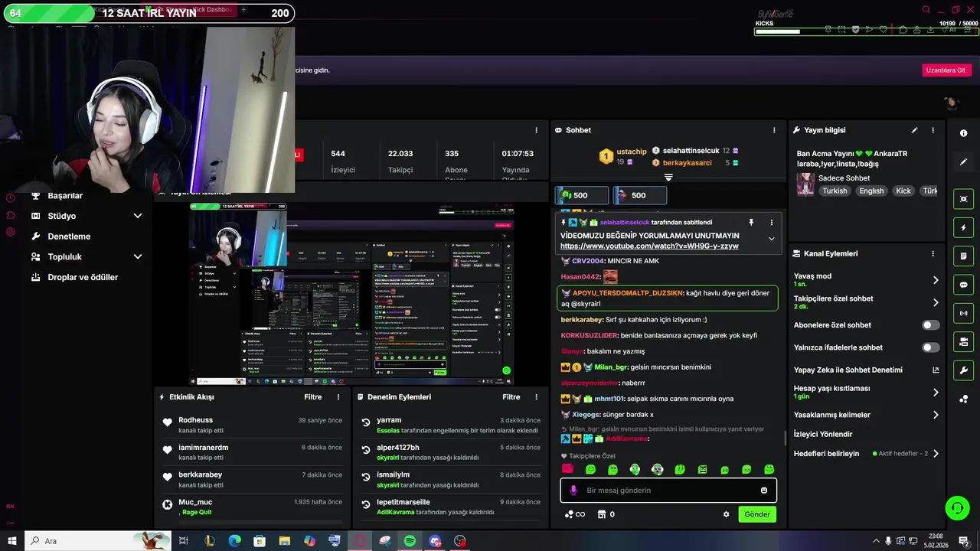Open chat settings gear next to Gönder
This screenshot has height=551, width=980.
pyautogui.click(x=726, y=514)
